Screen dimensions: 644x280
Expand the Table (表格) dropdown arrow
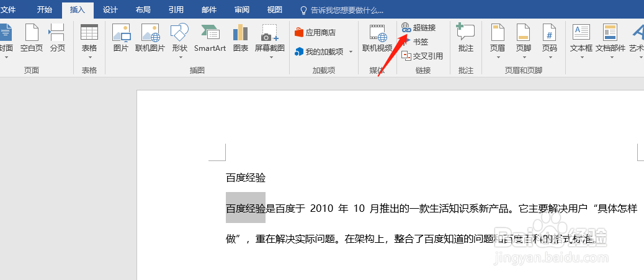pos(89,58)
